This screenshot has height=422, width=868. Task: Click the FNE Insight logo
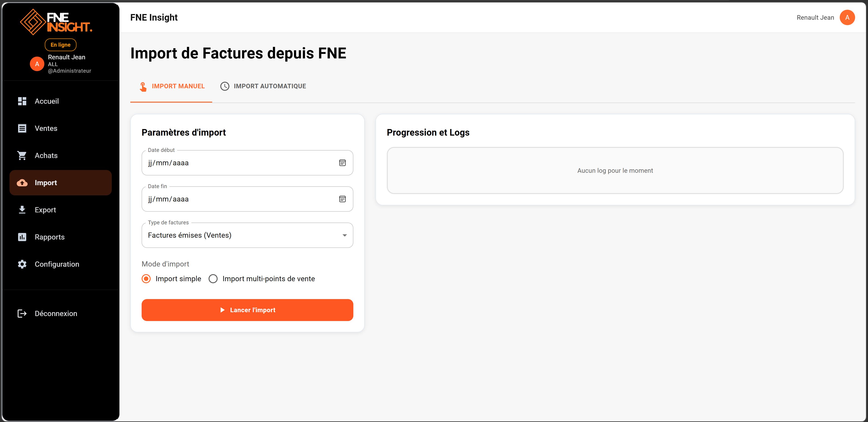pos(56,22)
